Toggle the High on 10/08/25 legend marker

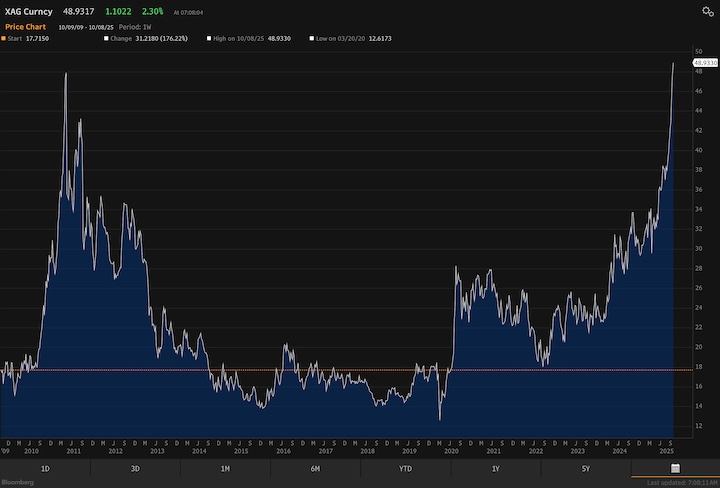click(x=209, y=38)
